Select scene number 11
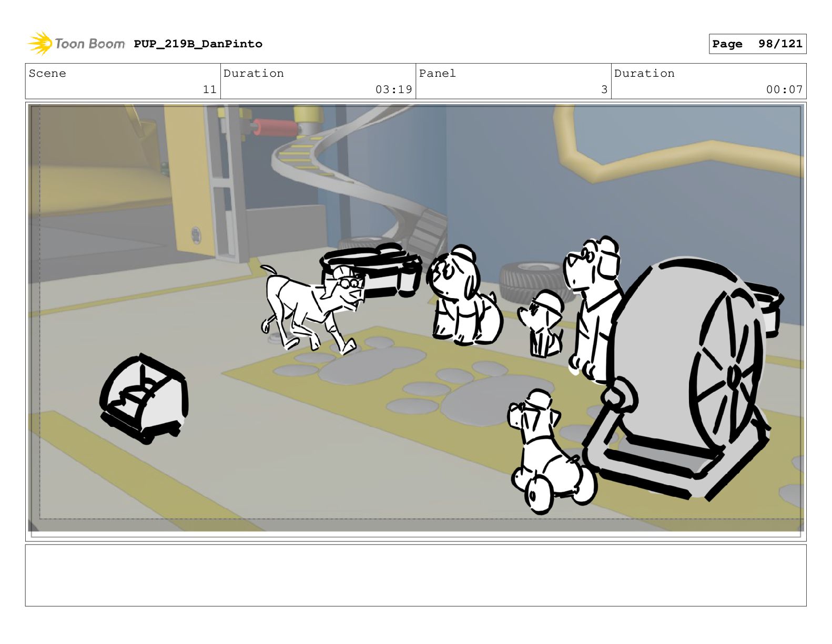Viewport: 832px width, 644px height. point(209,89)
